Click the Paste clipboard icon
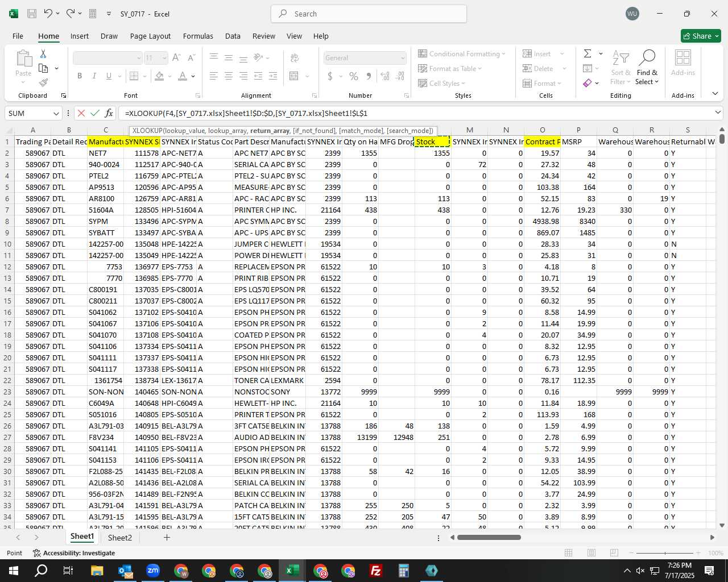 23,58
